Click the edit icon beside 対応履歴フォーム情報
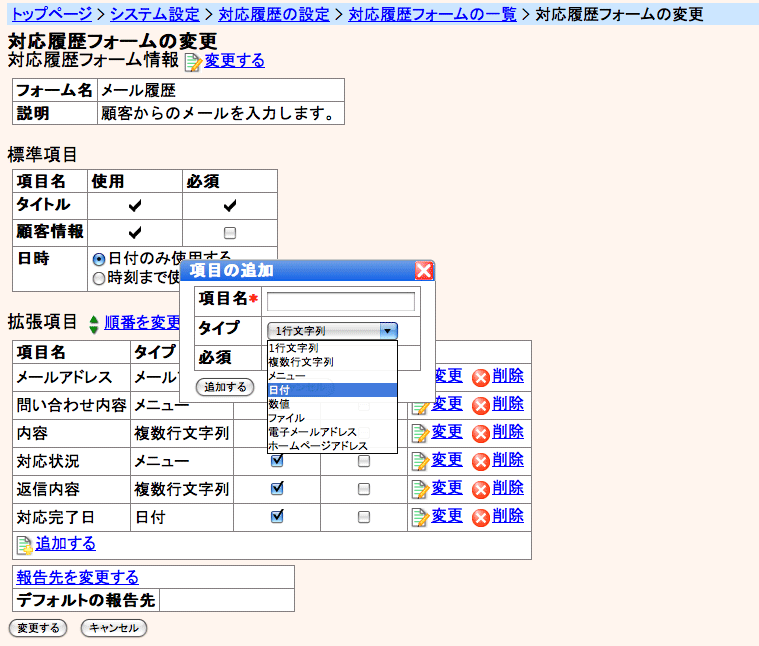This screenshot has width=759, height=646. coord(193,62)
